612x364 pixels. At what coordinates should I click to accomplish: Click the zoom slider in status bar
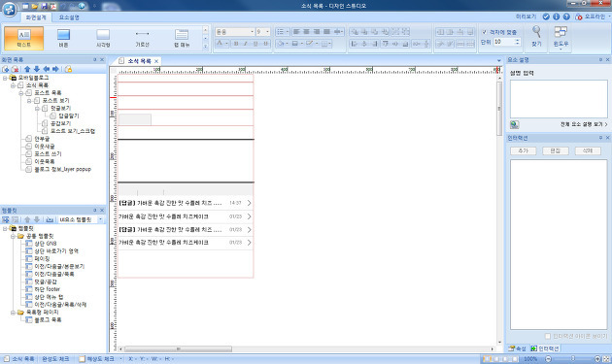[572, 359]
